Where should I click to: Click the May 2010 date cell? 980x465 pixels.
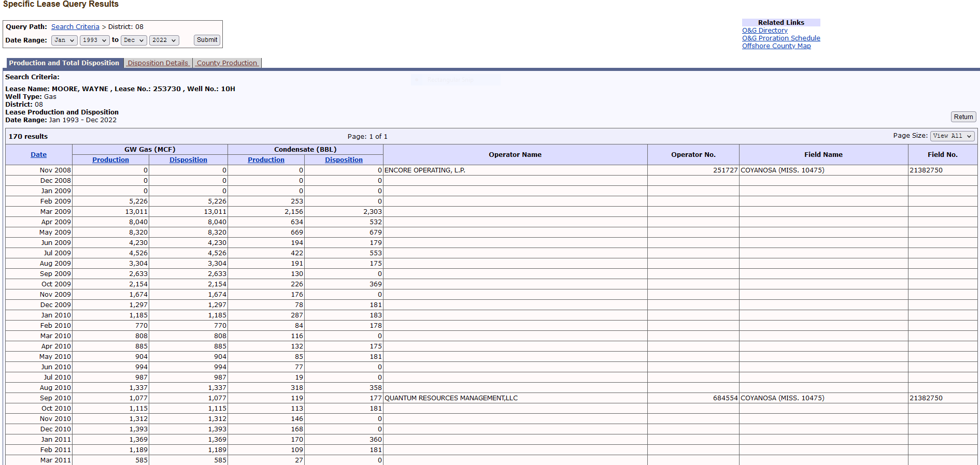[39, 357]
